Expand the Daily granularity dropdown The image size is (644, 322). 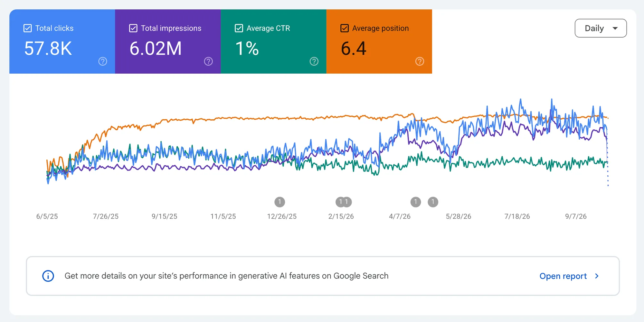[601, 28]
